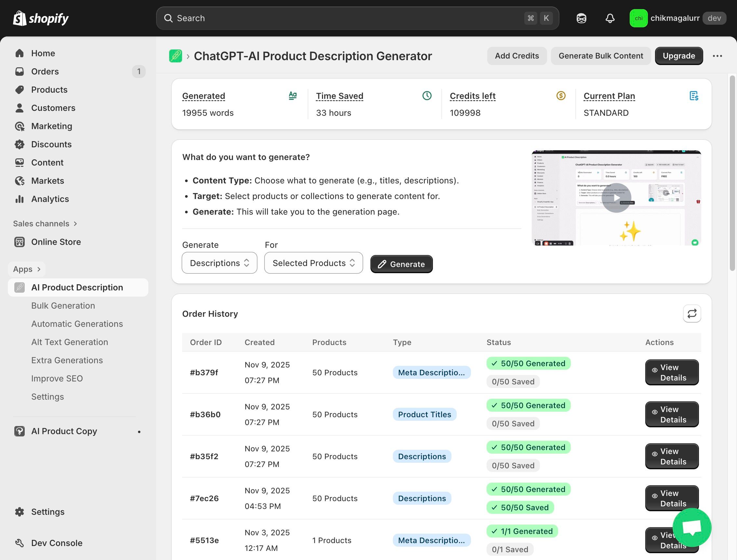The height and width of the screenshot is (560, 737).
Task: Go to Alt Text Generation page
Action: coord(70,342)
